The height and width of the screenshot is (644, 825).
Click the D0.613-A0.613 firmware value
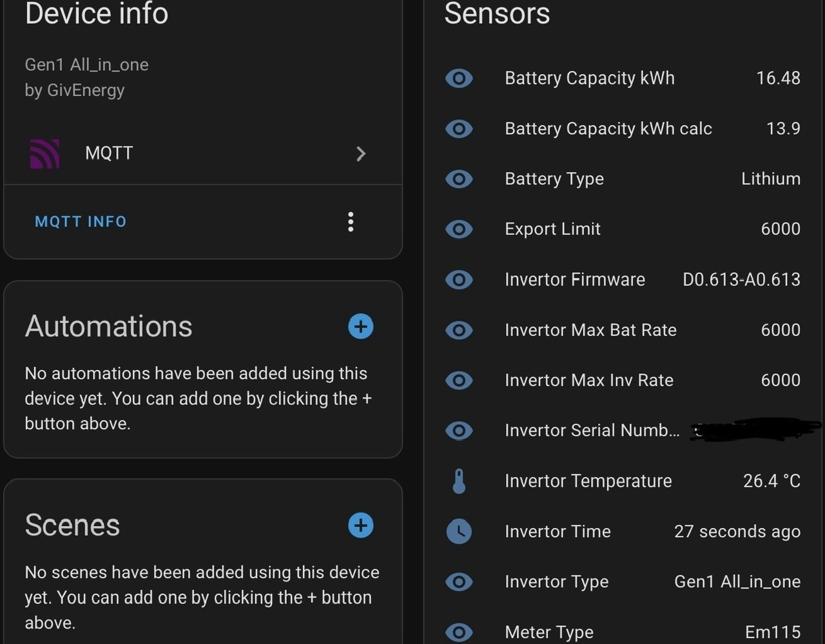pos(741,279)
